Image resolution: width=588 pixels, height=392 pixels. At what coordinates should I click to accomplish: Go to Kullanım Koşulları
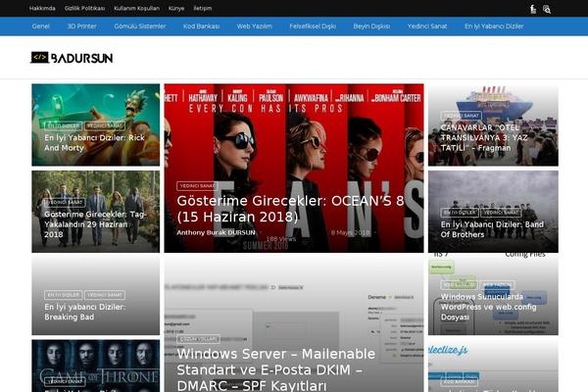[136, 8]
